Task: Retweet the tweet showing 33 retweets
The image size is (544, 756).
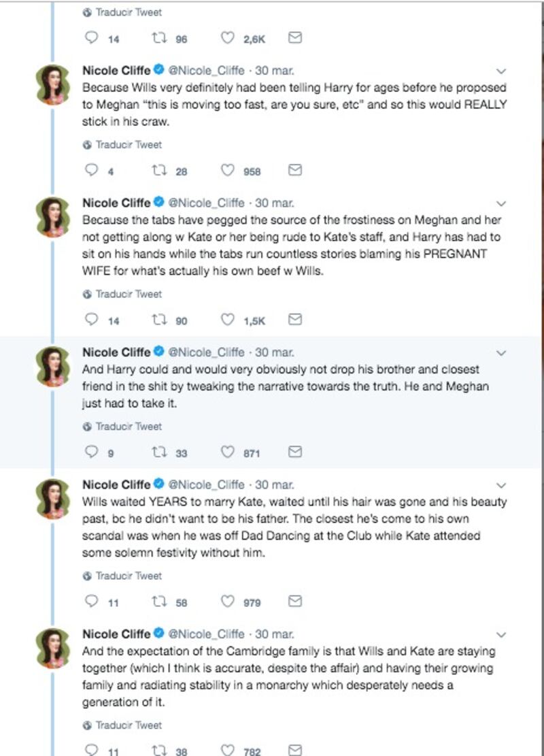Action: pos(159,452)
